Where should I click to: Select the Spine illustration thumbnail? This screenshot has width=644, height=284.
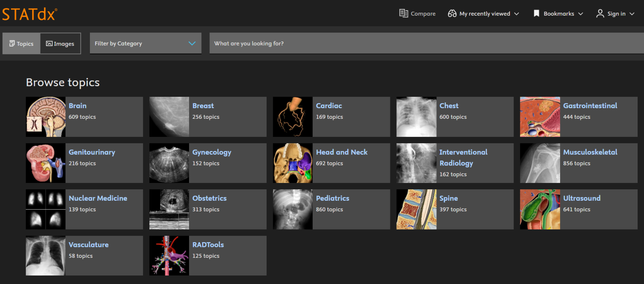pyautogui.click(x=416, y=209)
